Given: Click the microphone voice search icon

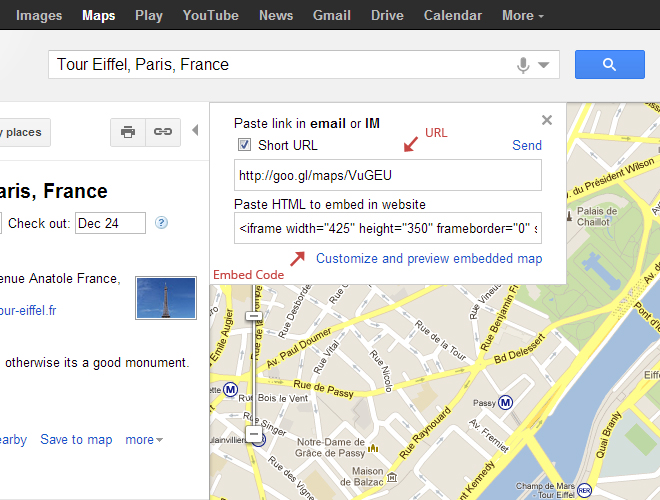Looking at the screenshot, I should (x=523, y=65).
